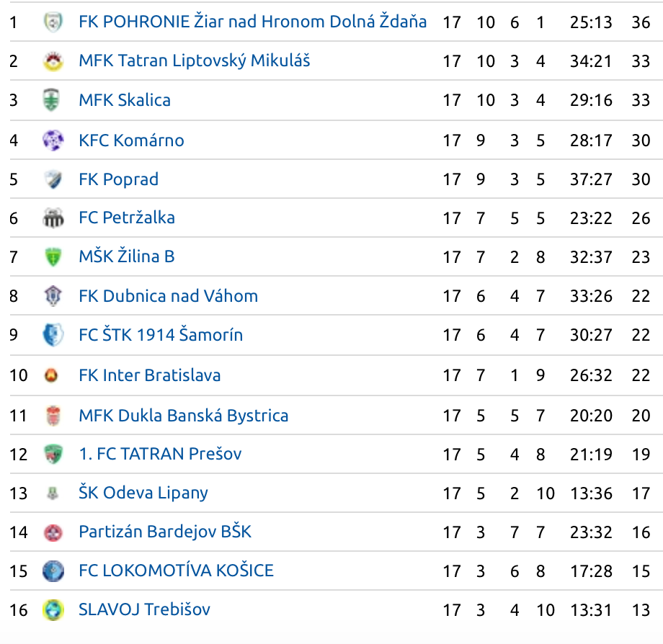Open FC ŠTK 1914 Šamorín link
Screen dimensions: 663x644
tap(161, 335)
